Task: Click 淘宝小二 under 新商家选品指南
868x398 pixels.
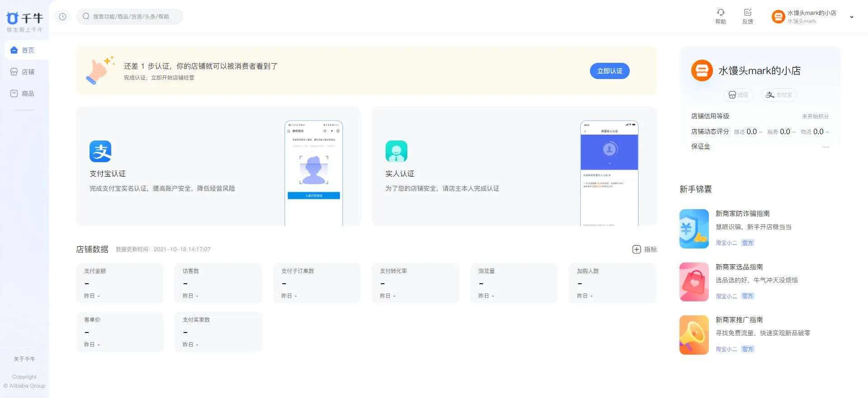Action: pos(726,296)
